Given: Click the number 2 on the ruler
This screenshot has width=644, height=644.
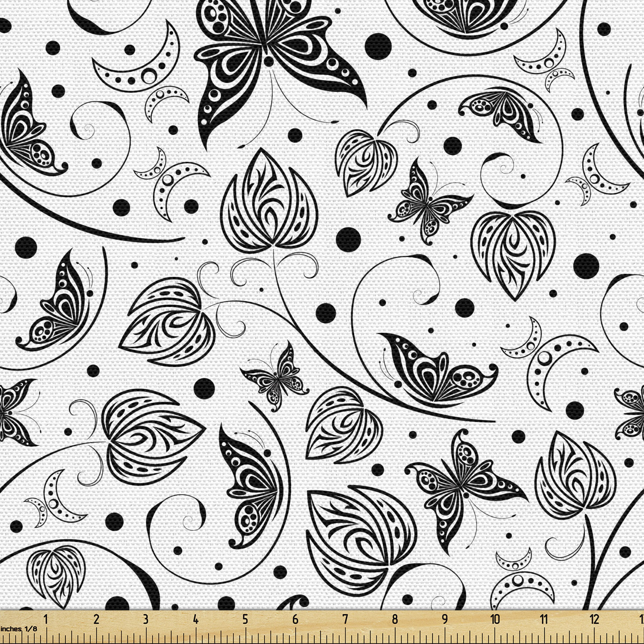Looking at the screenshot, I should [x=96, y=619].
